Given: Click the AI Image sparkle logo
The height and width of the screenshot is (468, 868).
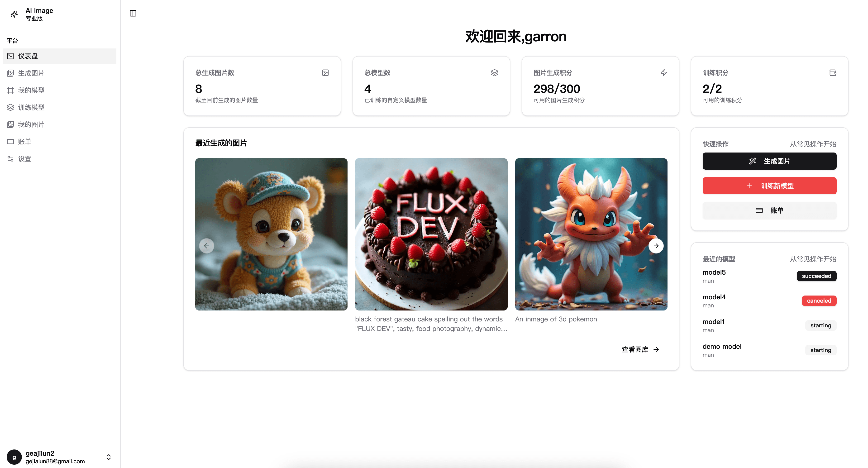Looking at the screenshot, I should click(14, 14).
